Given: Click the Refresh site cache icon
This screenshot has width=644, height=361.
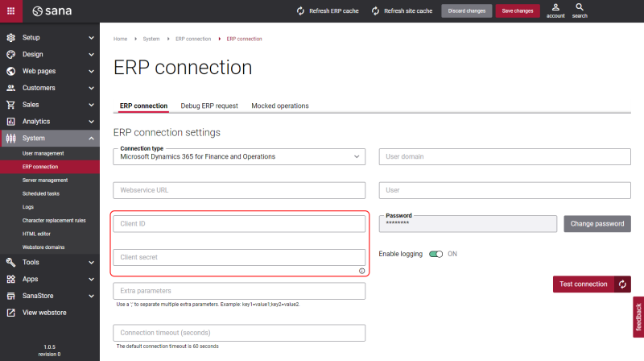Looking at the screenshot, I should 375,11.
